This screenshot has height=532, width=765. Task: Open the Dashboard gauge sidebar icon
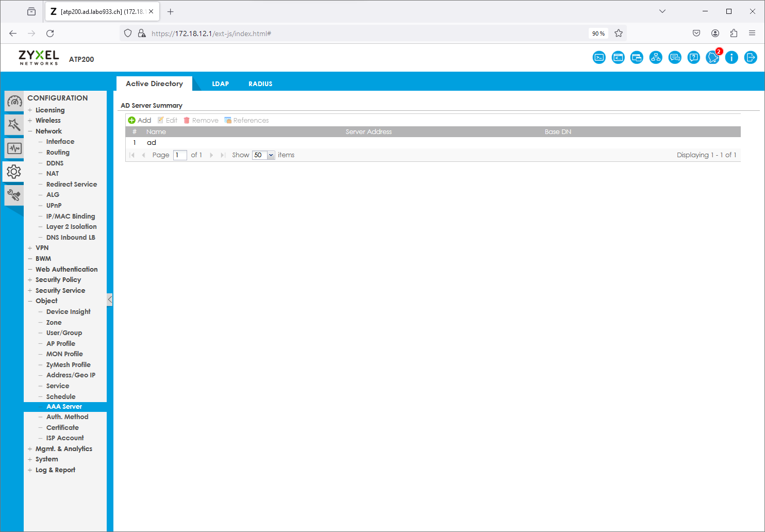coord(14,102)
